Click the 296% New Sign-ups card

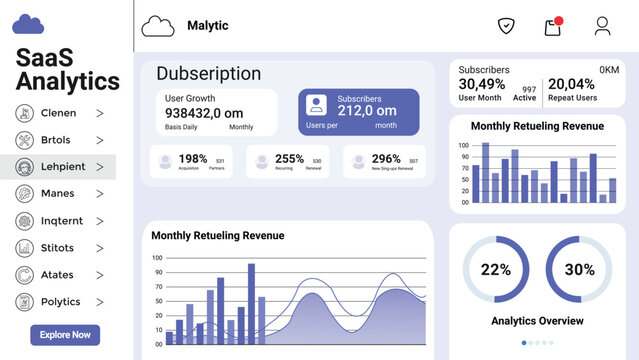384,162
